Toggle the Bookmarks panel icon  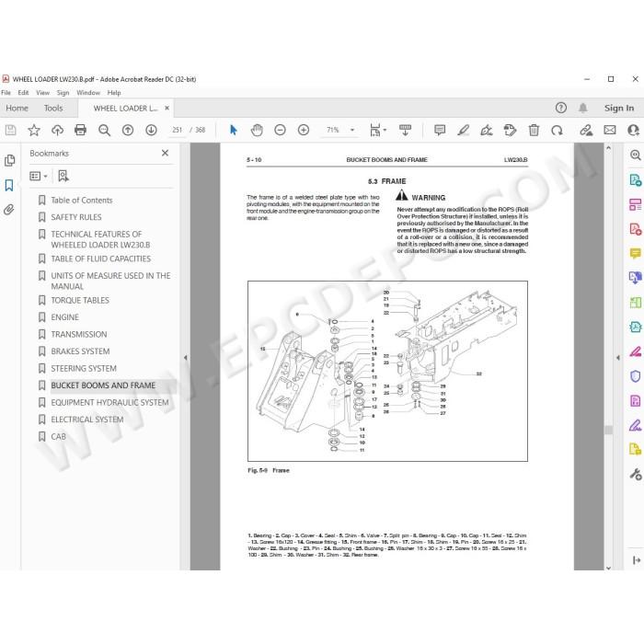click(9, 185)
